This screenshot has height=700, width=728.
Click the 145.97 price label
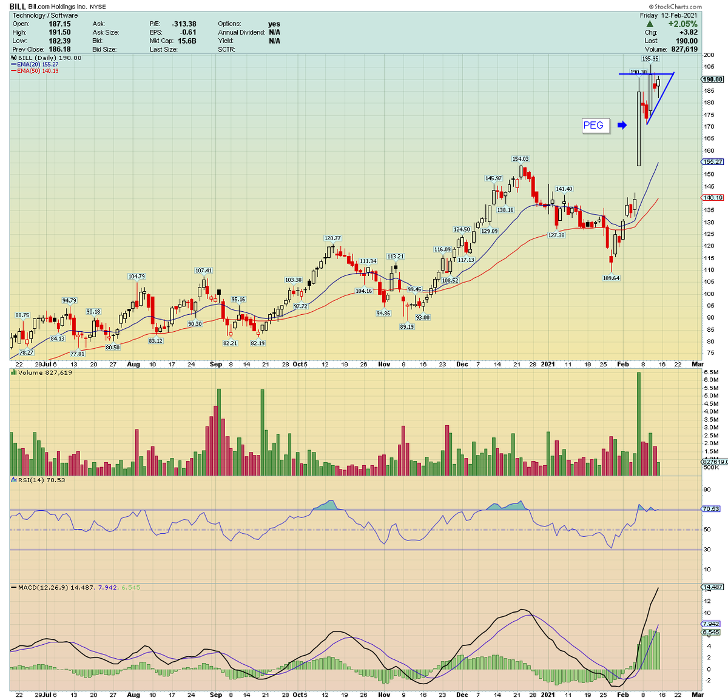click(x=493, y=178)
